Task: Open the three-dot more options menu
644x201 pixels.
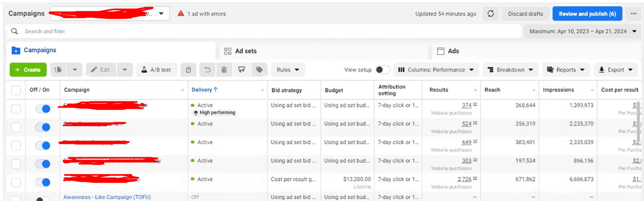Action: tap(633, 14)
